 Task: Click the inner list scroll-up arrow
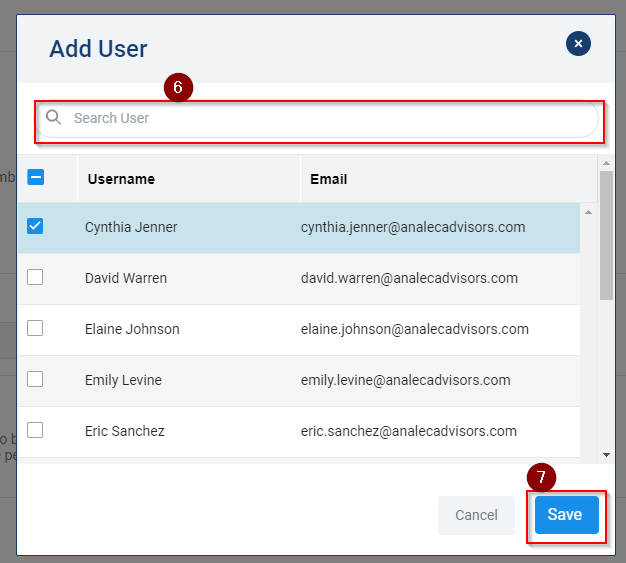tap(588, 212)
